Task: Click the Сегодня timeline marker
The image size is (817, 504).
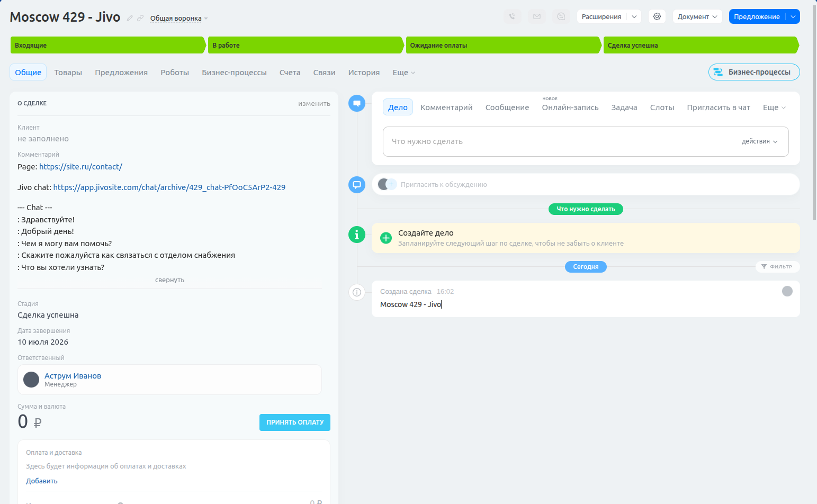Action: coord(586,267)
